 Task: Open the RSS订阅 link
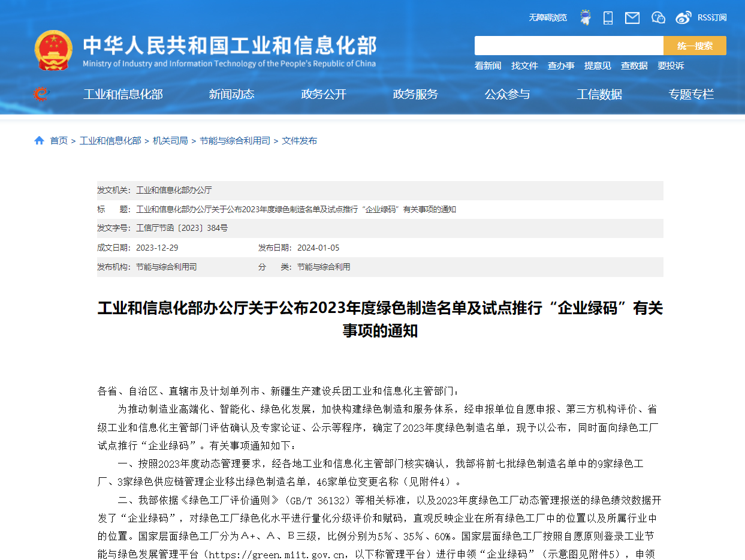712,17
